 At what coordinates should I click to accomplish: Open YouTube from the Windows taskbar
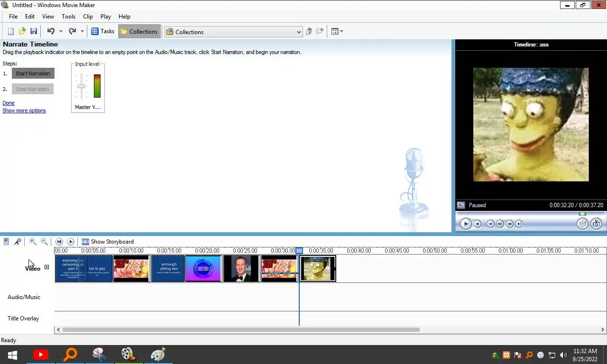tap(41, 355)
